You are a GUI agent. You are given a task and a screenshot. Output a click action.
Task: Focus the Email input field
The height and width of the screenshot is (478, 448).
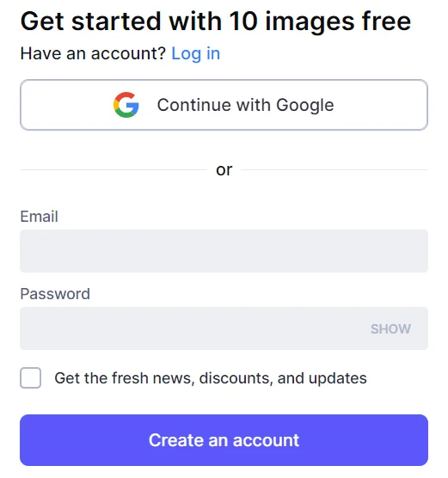tap(224, 251)
